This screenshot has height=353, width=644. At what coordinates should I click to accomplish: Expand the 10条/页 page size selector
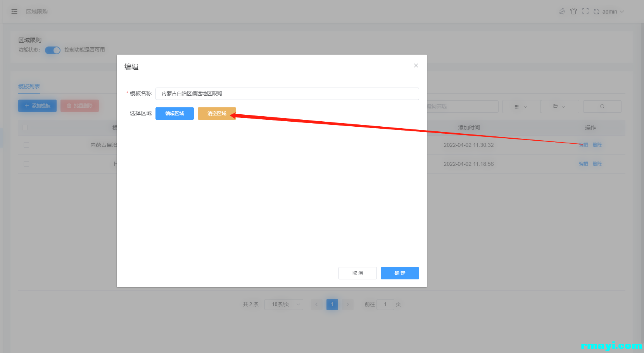[283, 305]
